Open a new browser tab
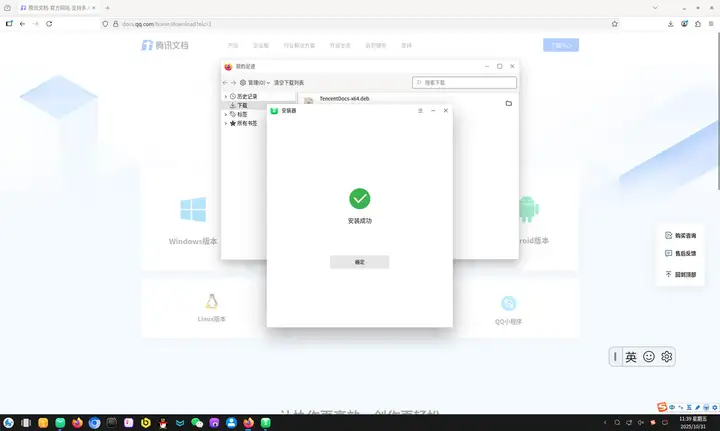This screenshot has width=720, height=431. pyautogui.click(x=107, y=8)
